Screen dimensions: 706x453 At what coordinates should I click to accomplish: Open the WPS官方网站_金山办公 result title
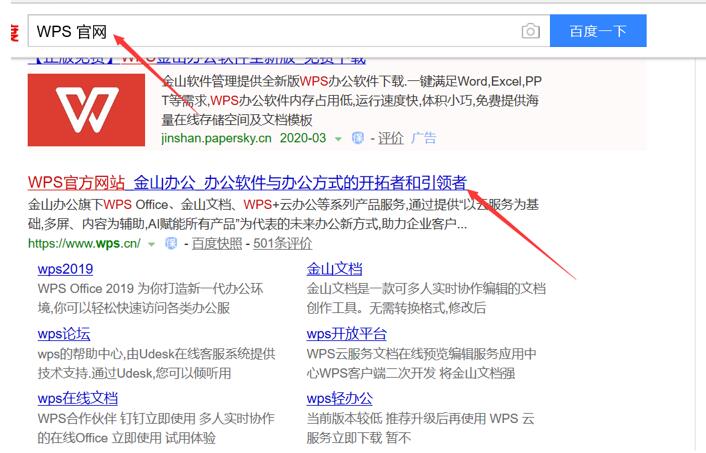pyautogui.click(x=247, y=182)
